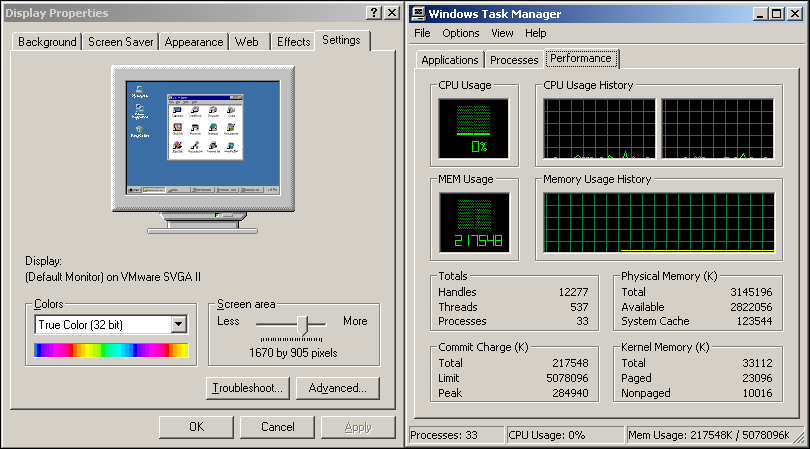
Task: Click the Task Manager resize grip
Action: [800, 437]
